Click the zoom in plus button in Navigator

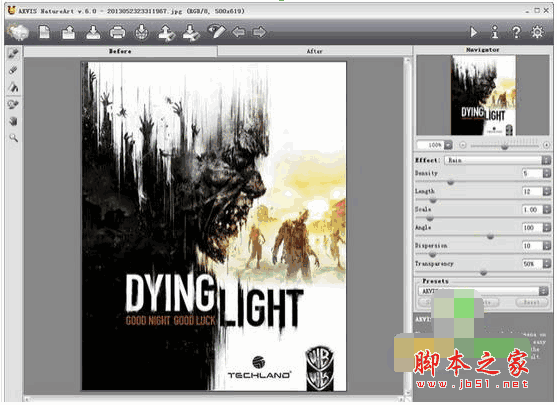click(x=546, y=145)
